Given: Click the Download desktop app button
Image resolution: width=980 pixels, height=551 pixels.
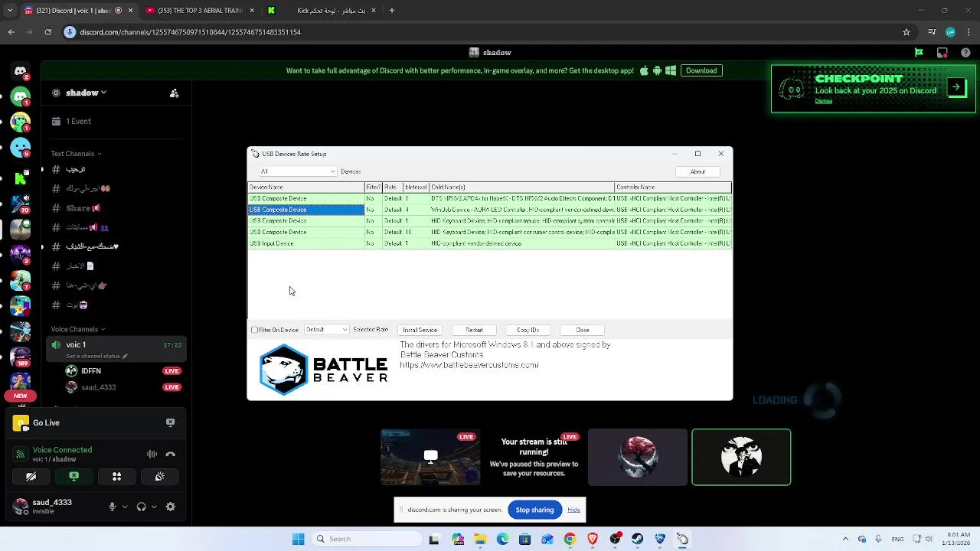Looking at the screenshot, I should [x=701, y=70].
